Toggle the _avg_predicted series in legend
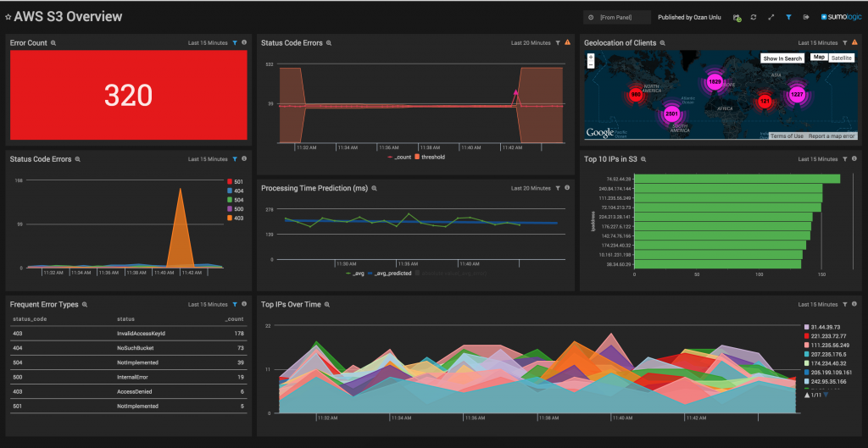The width and height of the screenshot is (868, 448). click(x=389, y=274)
